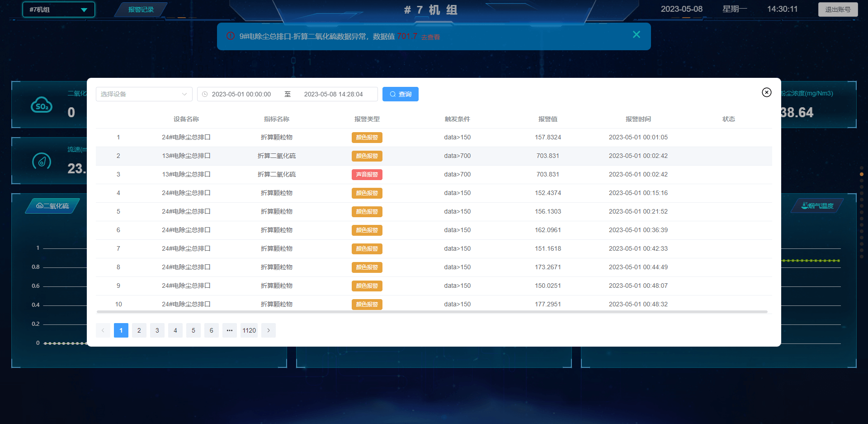Click timestamp 2023-05-01 00:44:49
The image size is (868, 424).
[x=638, y=267]
